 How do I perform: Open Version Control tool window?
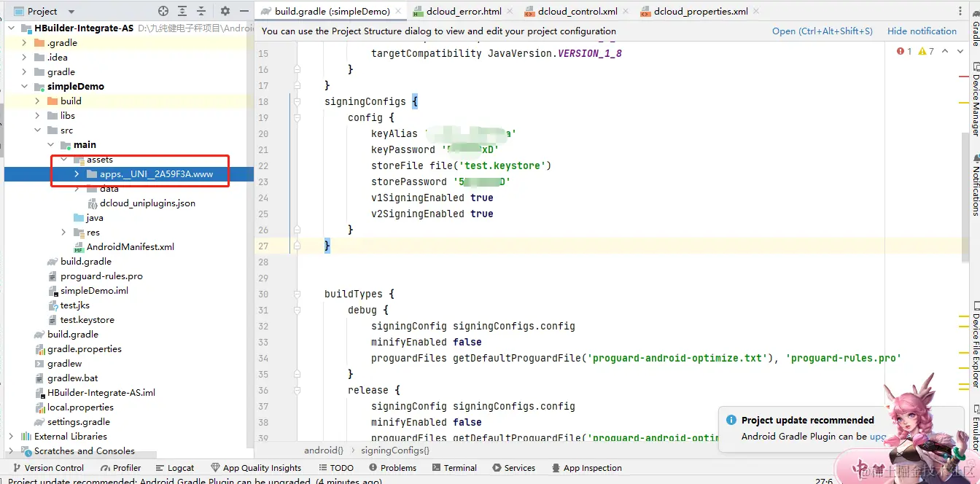click(47, 468)
